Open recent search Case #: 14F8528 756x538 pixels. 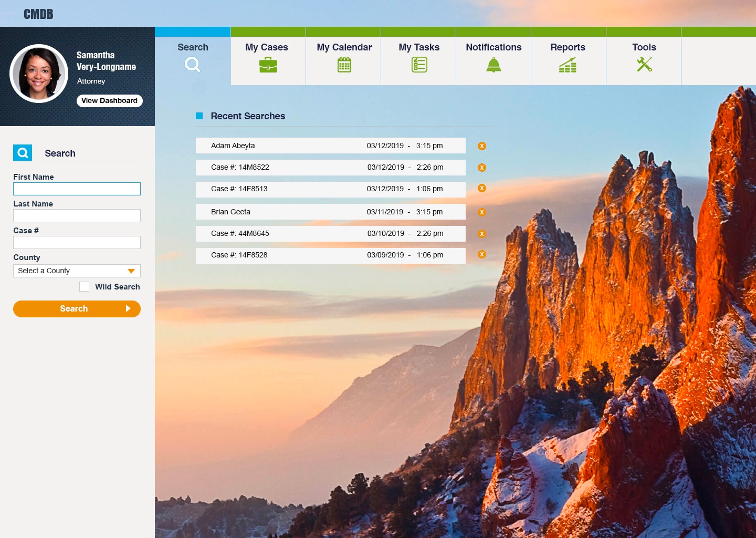[x=331, y=255]
